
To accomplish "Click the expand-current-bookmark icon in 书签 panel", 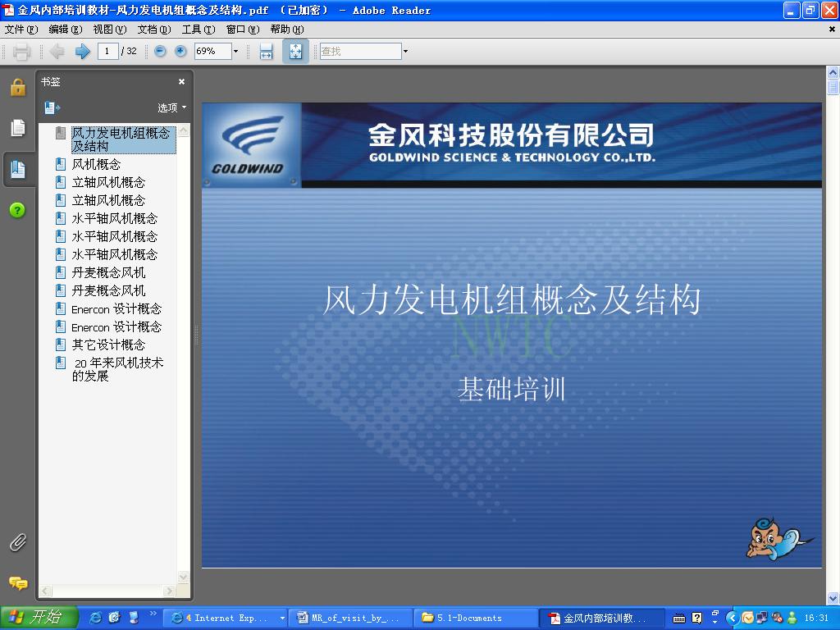I will coord(51,107).
